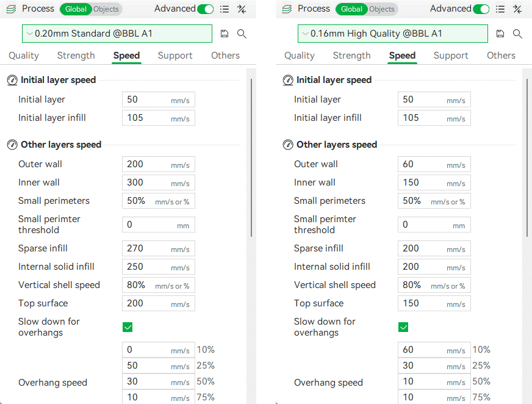The height and width of the screenshot is (404, 532).
Task: Click the Outer wall speed field showing 200
Action: pos(146,164)
